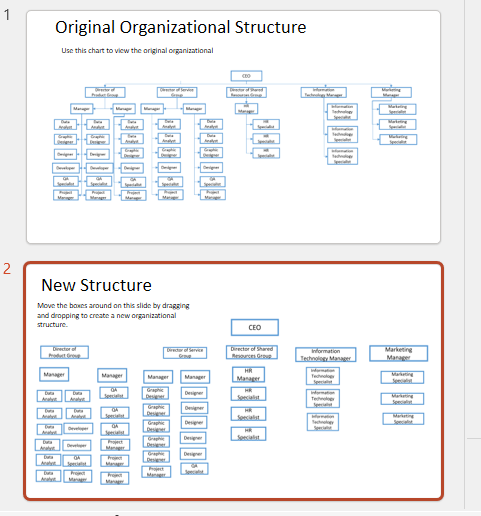
Task: Click Director of Product Group in slide 1
Action: pyautogui.click(x=105, y=92)
